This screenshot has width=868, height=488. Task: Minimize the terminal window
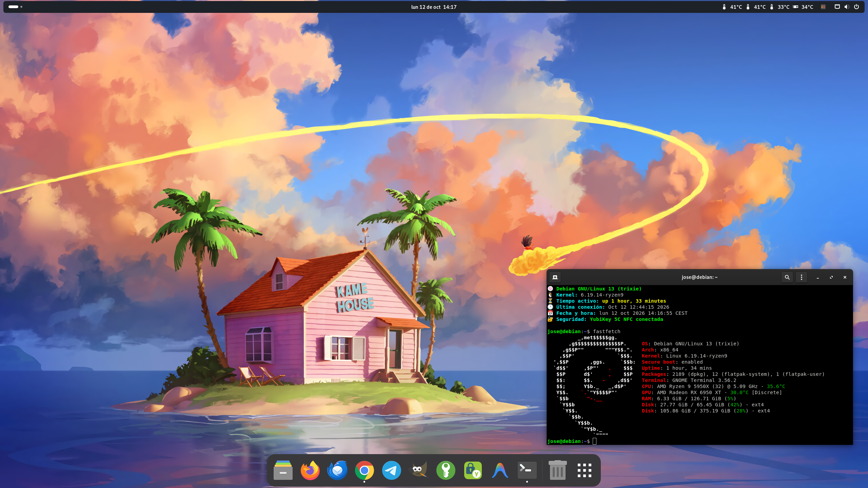pyautogui.click(x=817, y=277)
